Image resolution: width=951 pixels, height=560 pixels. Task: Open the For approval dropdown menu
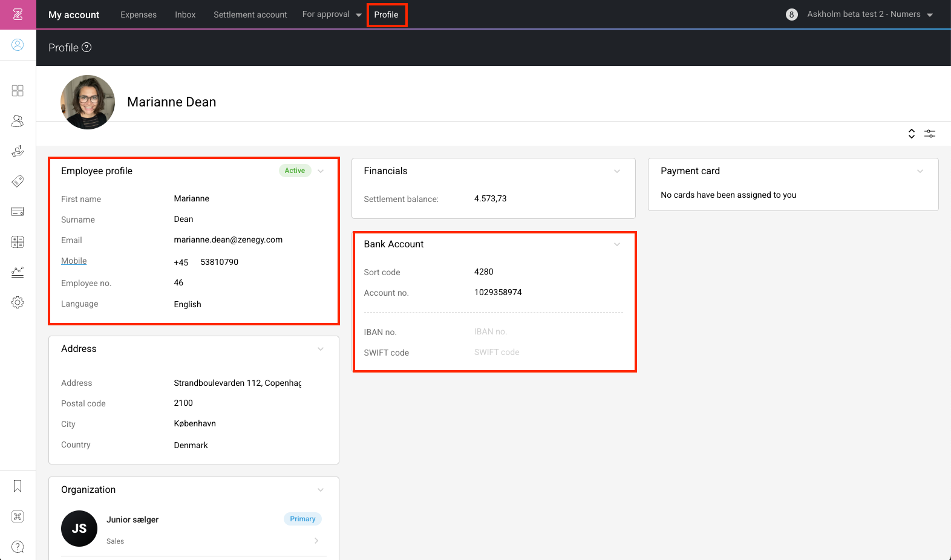click(x=332, y=15)
